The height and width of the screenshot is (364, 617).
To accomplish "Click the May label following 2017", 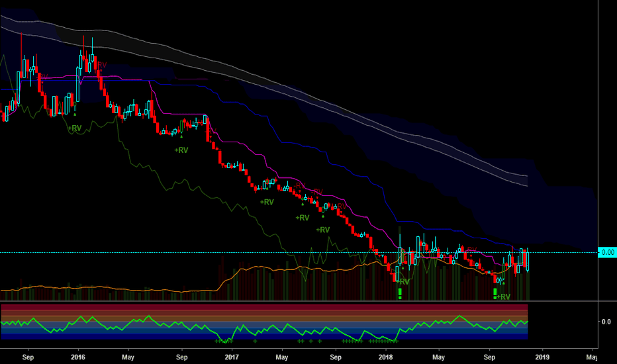I will pos(282,357).
